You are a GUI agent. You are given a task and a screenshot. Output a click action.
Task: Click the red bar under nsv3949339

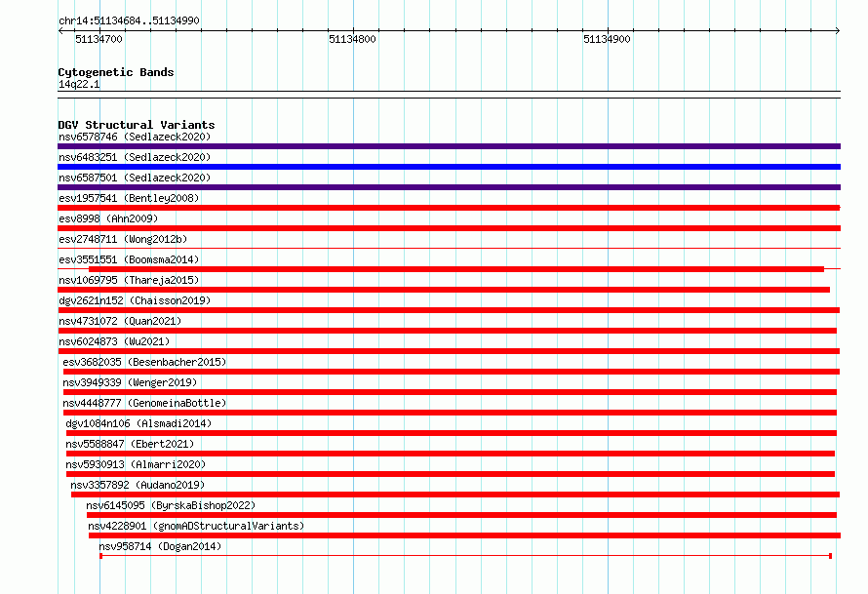click(x=450, y=392)
